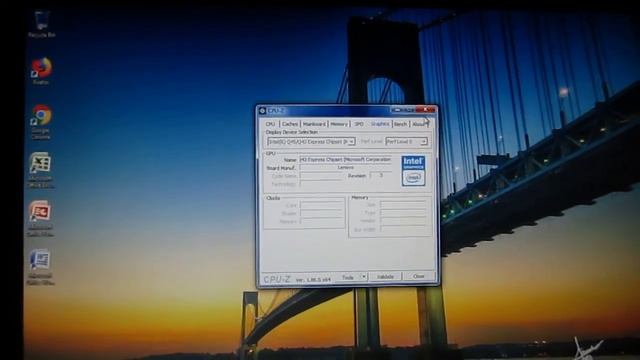Viewport: 640px width, 360px height.
Task: Click the Intel Graphics logo in CPU-Z
Action: click(413, 171)
